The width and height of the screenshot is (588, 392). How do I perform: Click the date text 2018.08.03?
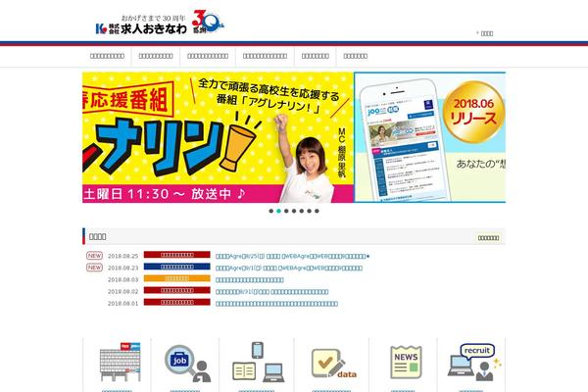click(x=123, y=280)
